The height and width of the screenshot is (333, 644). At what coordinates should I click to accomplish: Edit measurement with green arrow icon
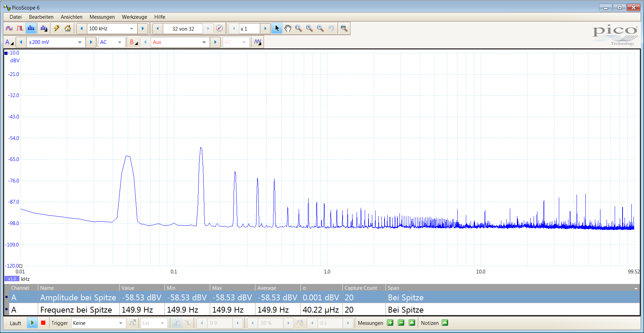412,323
